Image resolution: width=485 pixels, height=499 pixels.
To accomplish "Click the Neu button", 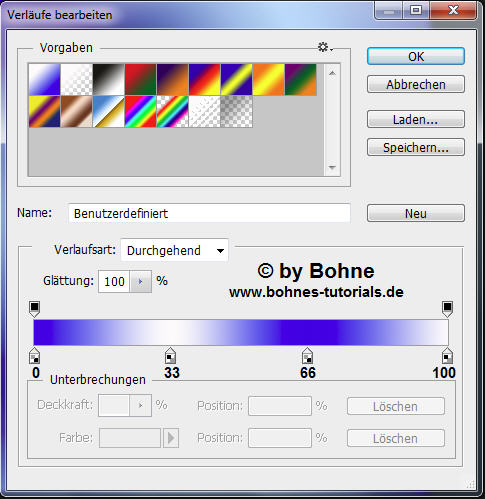I will click(416, 213).
